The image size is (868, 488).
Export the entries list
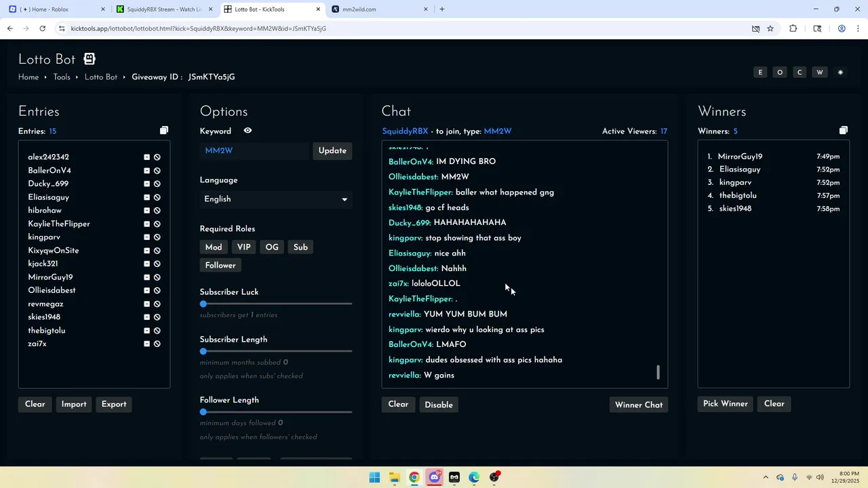[x=114, y=404]
